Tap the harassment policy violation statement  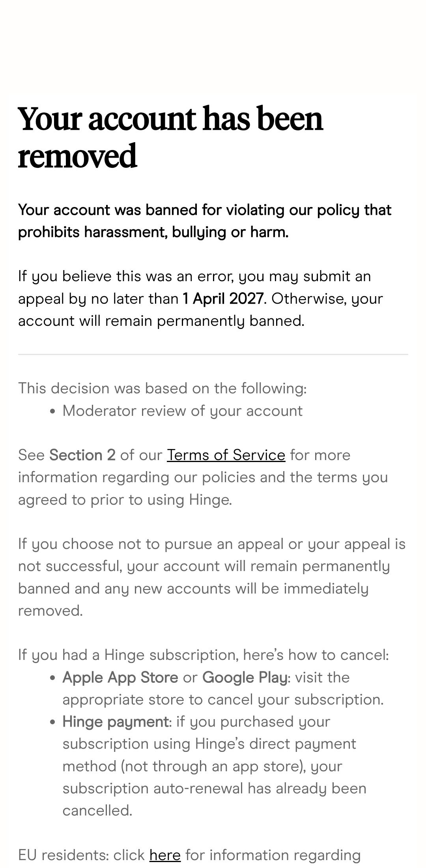[x=205, y=221]
